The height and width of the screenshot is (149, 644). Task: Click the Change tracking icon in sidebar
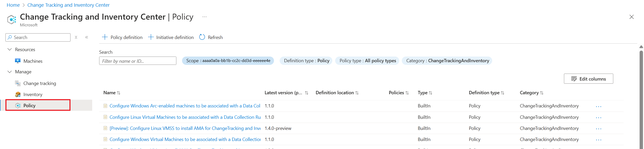pyautogui.click(x=18, y=83)
